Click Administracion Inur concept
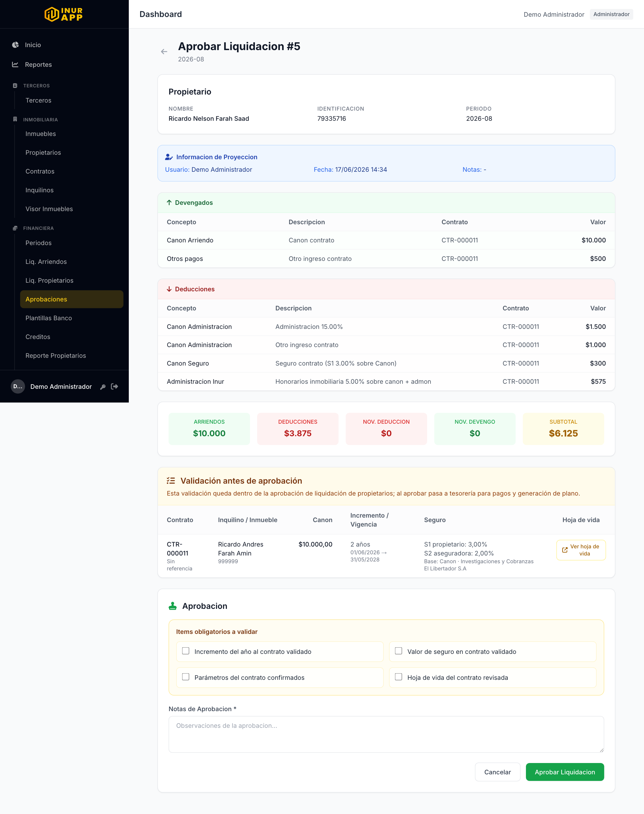Image resolution: width=644 pixels, height=814 pixels. point(195,382)
